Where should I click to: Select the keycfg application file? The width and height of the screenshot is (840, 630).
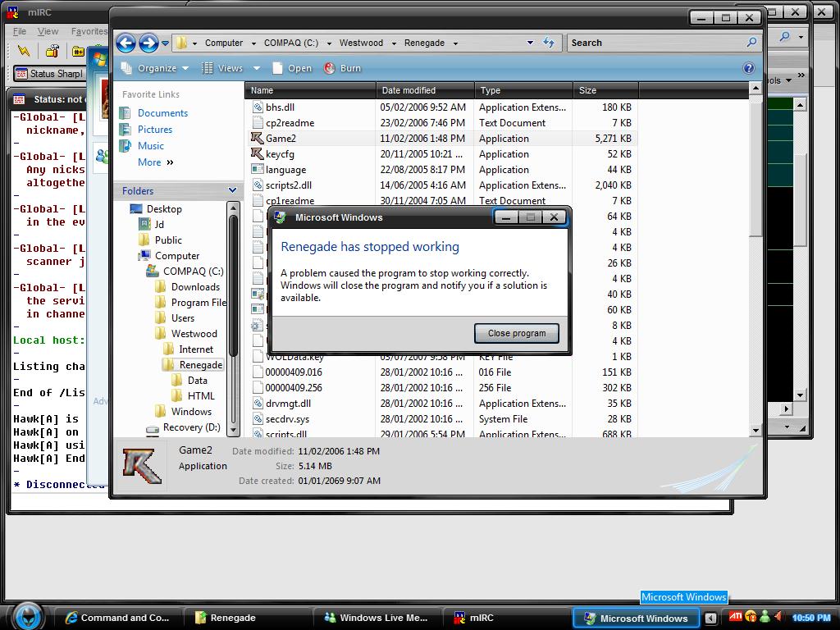279,154
